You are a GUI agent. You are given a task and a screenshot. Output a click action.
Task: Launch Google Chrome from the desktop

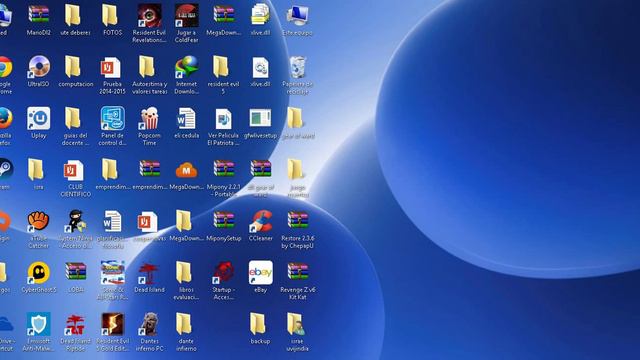[x=5, y=67]
